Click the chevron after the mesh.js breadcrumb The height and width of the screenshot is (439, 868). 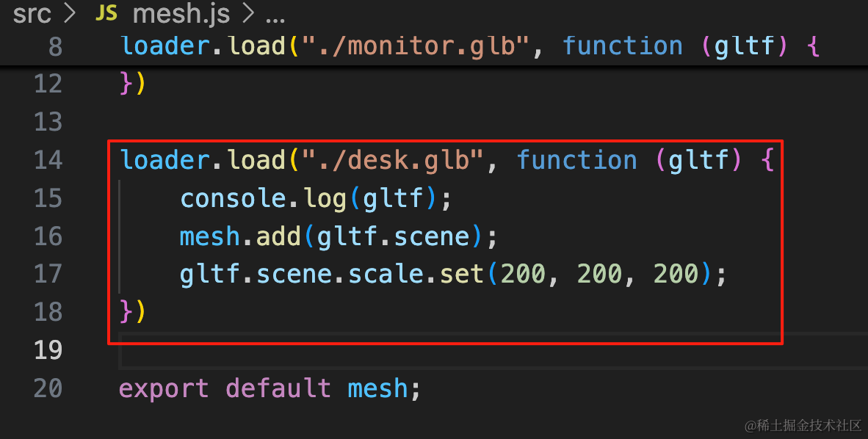[248, 13]
